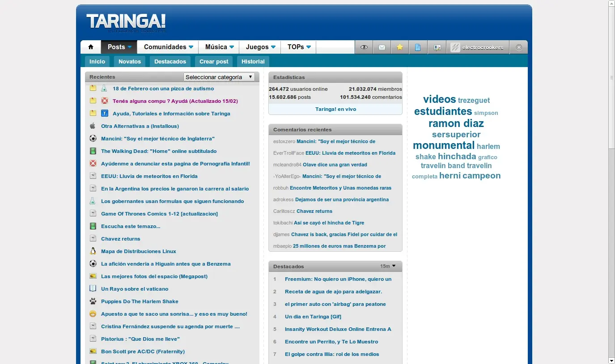Open user estoxzero's profile in comments
This screenshot has width=615, height=364.
pos(284,141)
